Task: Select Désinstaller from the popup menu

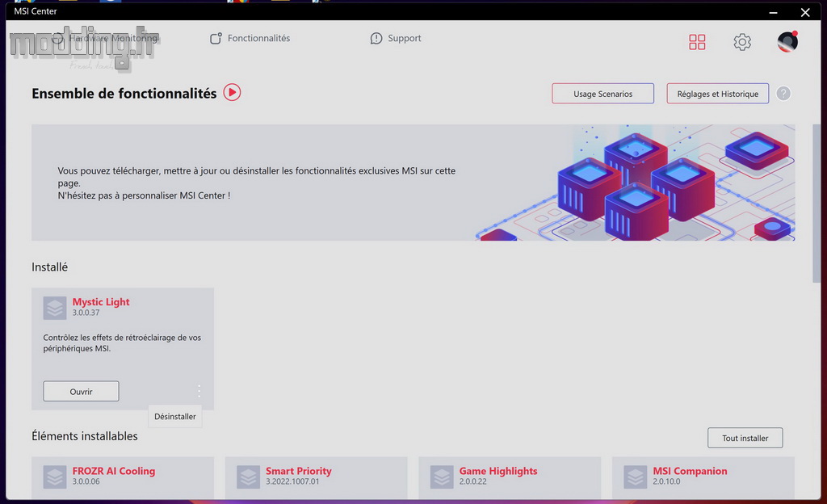Action: pyautogui.click(x=175, y=417)
